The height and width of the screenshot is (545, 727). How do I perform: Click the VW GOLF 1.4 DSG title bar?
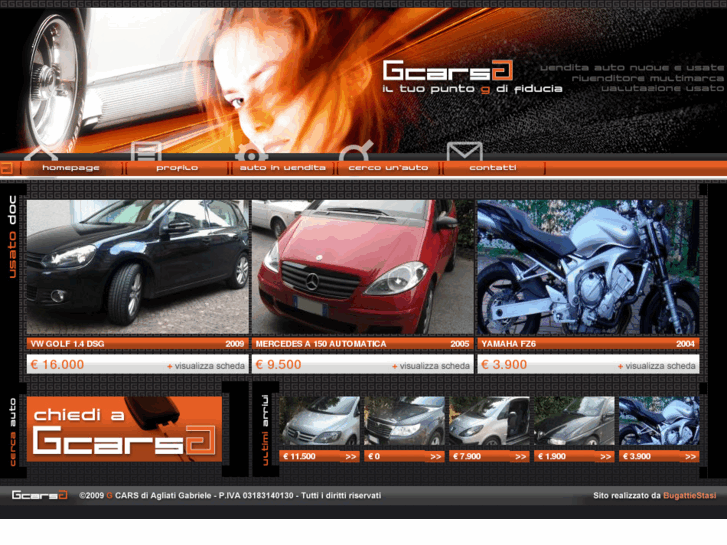tap(138, 344)
